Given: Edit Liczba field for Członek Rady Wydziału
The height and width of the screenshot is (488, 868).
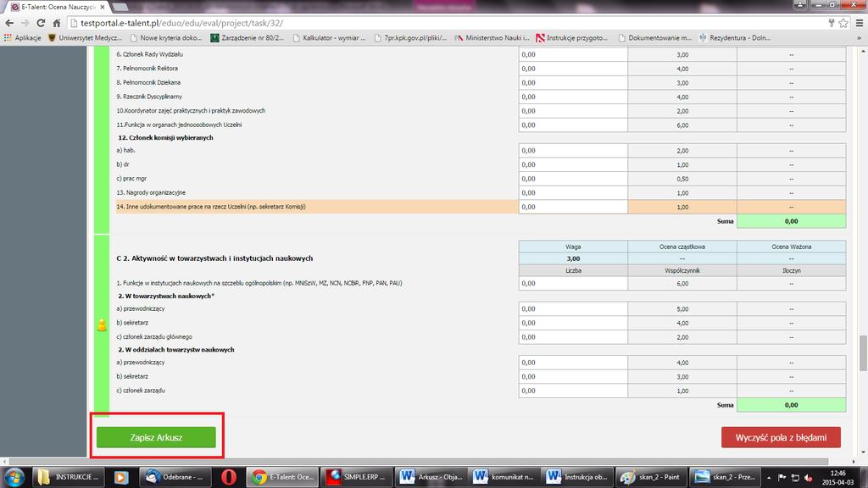Looking at the screenshot, I should click(573, 54).
